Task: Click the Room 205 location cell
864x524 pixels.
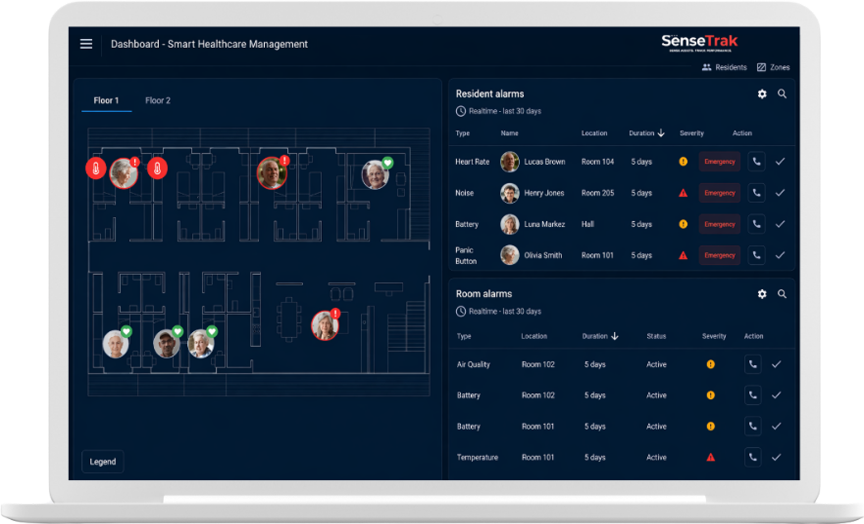Action: tap(598, 193)
